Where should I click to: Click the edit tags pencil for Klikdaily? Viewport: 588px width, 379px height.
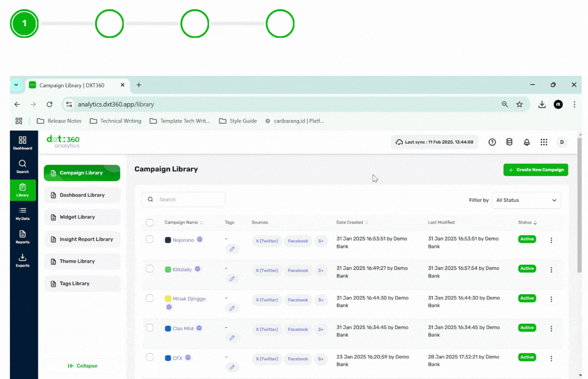232,278
